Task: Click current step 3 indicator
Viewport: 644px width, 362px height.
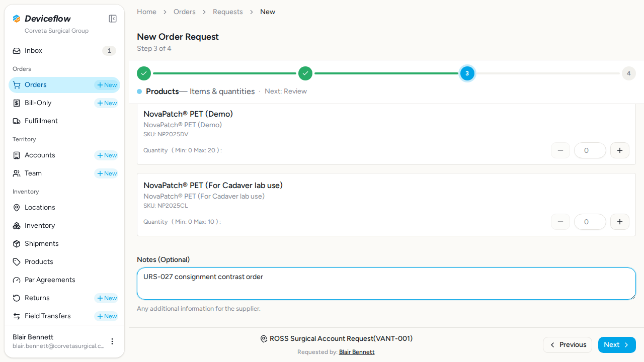Action: tap(467, 73)
